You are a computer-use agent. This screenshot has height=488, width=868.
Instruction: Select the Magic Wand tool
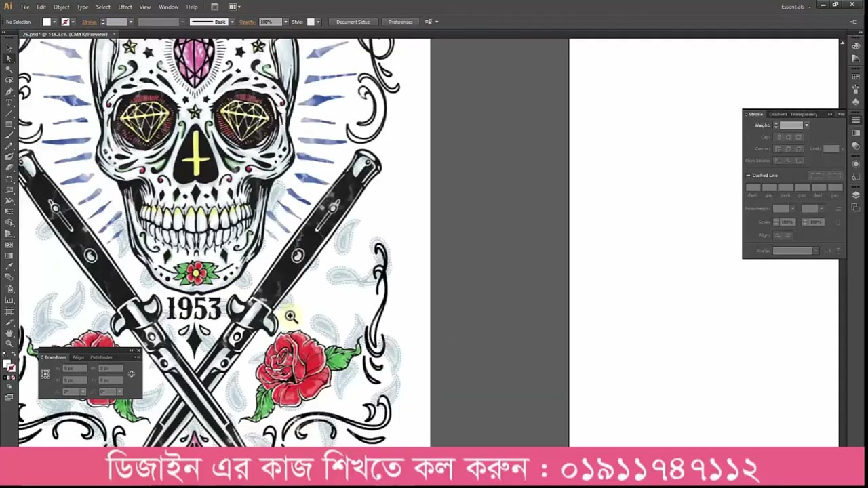pyautogui.click(x=9, y=69)
